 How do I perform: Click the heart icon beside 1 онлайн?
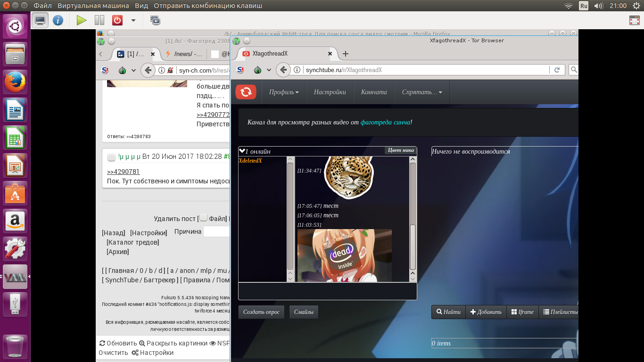click(x=242, y=151)
